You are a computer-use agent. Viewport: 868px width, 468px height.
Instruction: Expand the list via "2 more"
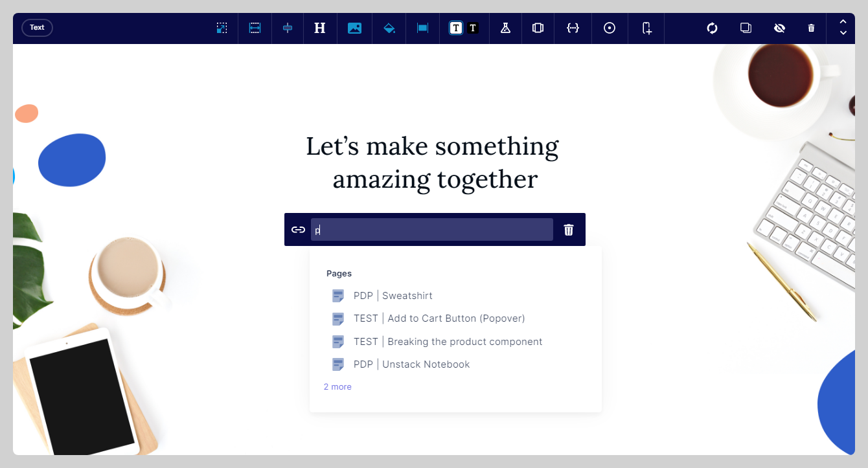[337, 387]
